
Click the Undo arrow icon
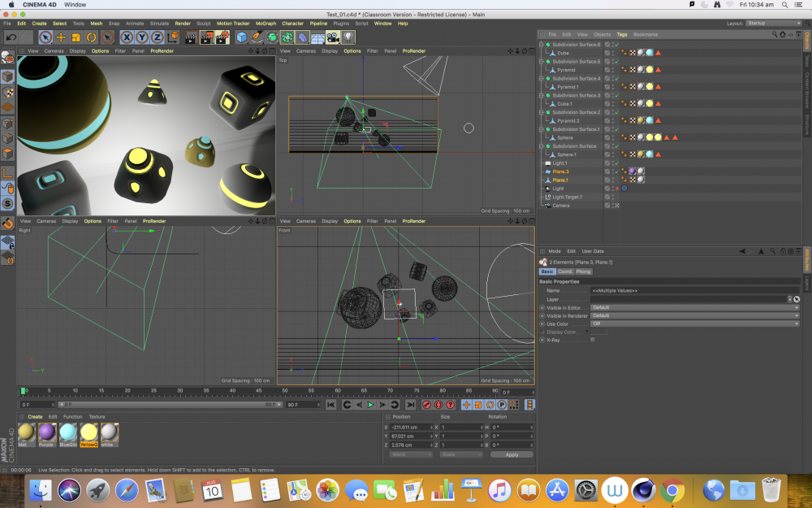point(11,37)
